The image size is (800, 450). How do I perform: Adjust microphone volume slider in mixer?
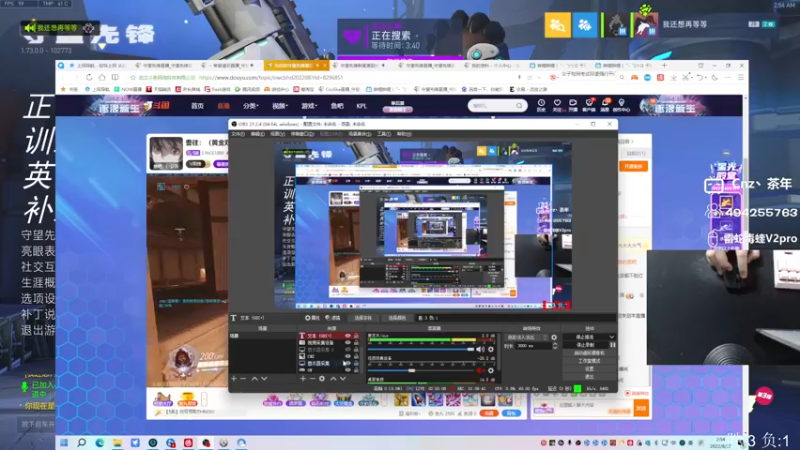[421, 349]
